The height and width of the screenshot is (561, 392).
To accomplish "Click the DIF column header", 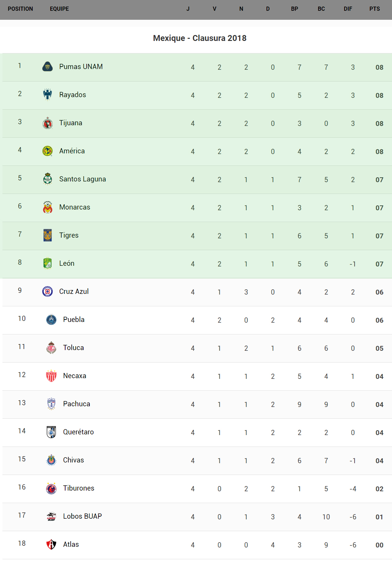I will coord(348,9).
